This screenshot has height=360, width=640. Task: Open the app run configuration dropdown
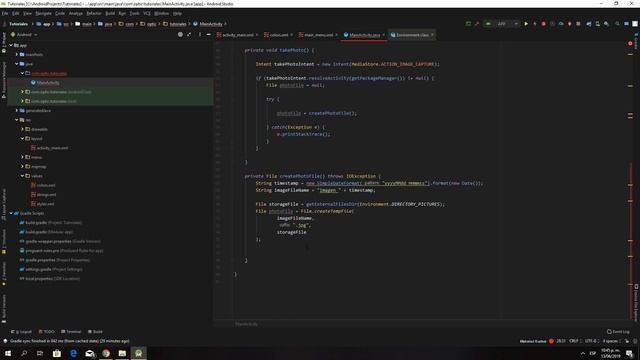click(x=502, y=24)
